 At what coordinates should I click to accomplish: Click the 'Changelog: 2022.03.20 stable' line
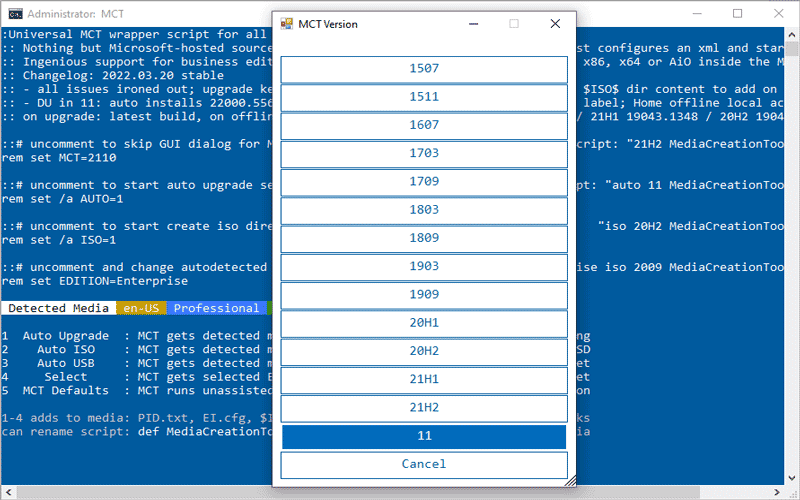(x=123, y=76)
